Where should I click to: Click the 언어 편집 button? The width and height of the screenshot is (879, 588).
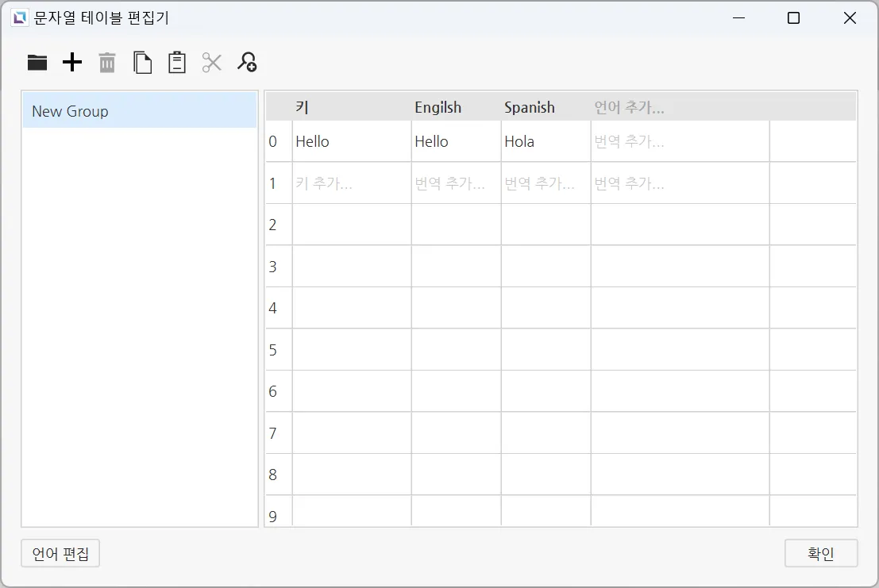[60, 554]
